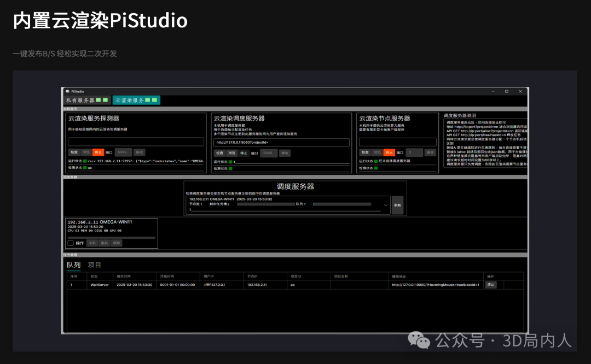Click 修改 in 云渲染调度服务器 panel
Screen dimensions: 591x364
point(285,153)
